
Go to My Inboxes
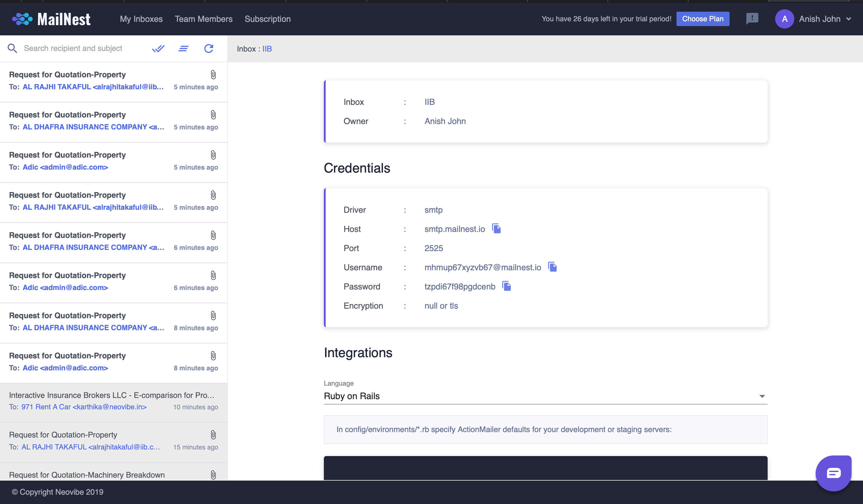click(141, 19)
